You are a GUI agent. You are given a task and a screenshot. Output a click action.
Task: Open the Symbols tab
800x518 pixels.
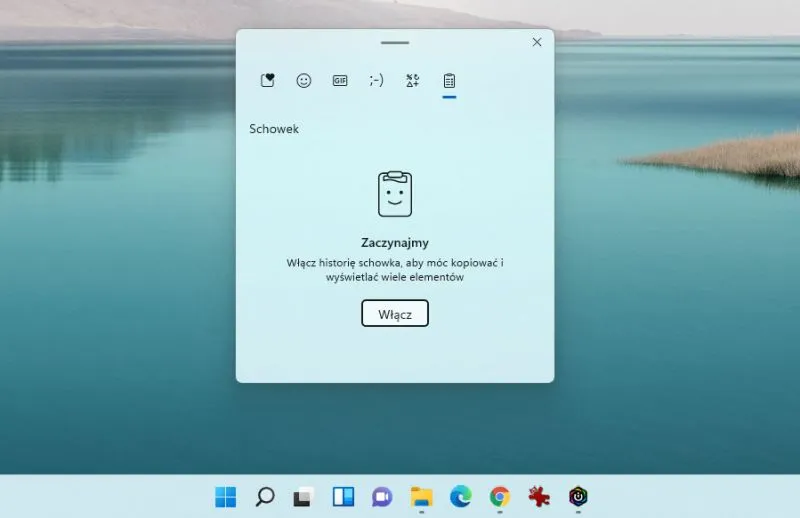coord(413,81)
